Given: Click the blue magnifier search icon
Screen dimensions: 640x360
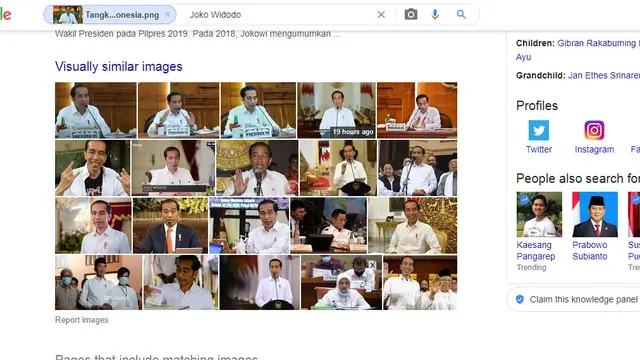Looking at the screenshot, I should click(461, 15).
